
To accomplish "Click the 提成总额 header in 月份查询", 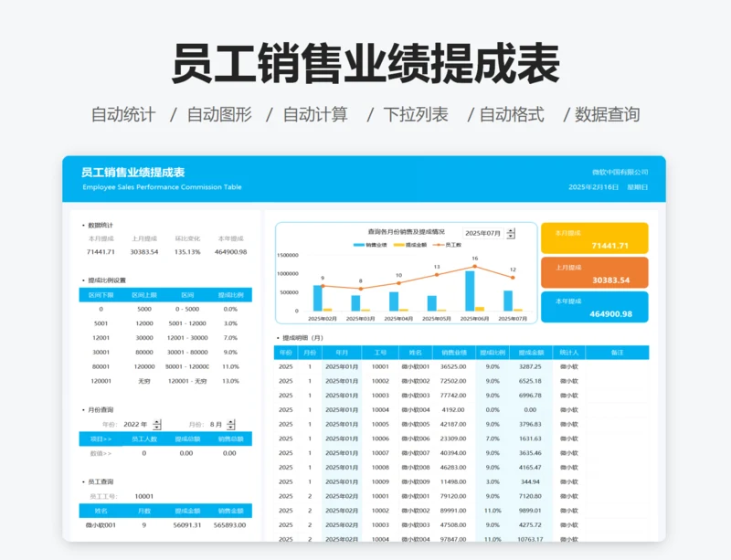I will point(187,438).
